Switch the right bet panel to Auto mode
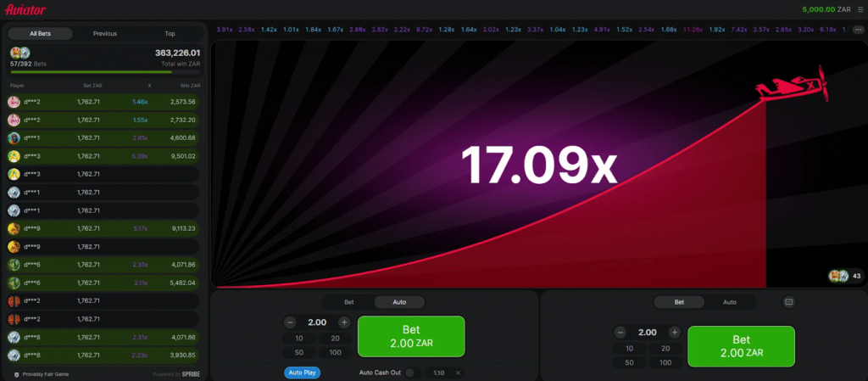The width and height of the screenshot is (868, 381). [x=729, y=302]
